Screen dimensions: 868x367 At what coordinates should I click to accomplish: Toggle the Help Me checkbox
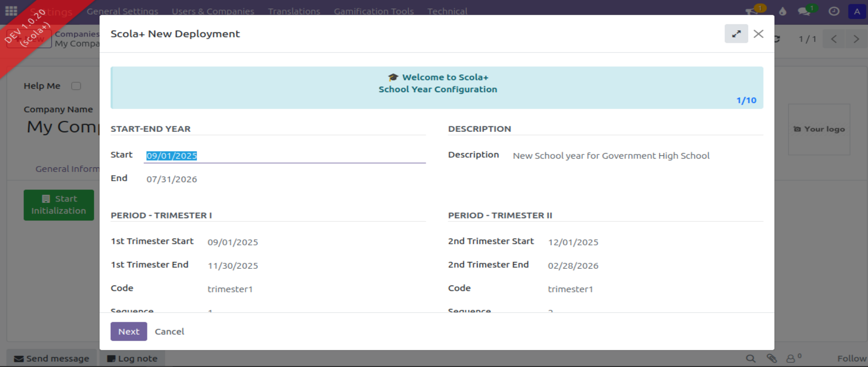(76, 86)
